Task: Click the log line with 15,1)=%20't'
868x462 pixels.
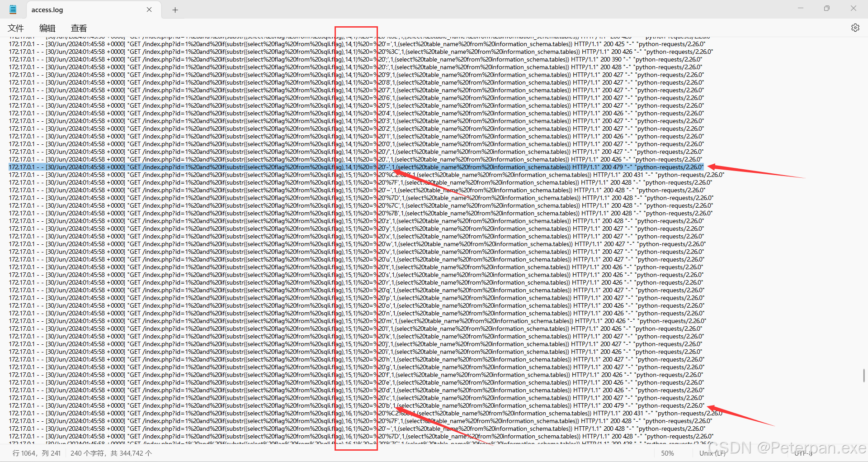Action: (356, 267)
